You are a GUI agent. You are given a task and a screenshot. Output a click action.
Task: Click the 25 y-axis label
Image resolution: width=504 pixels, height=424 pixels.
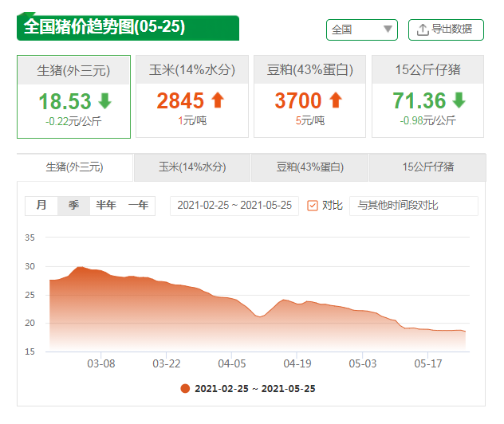(30, 295)
